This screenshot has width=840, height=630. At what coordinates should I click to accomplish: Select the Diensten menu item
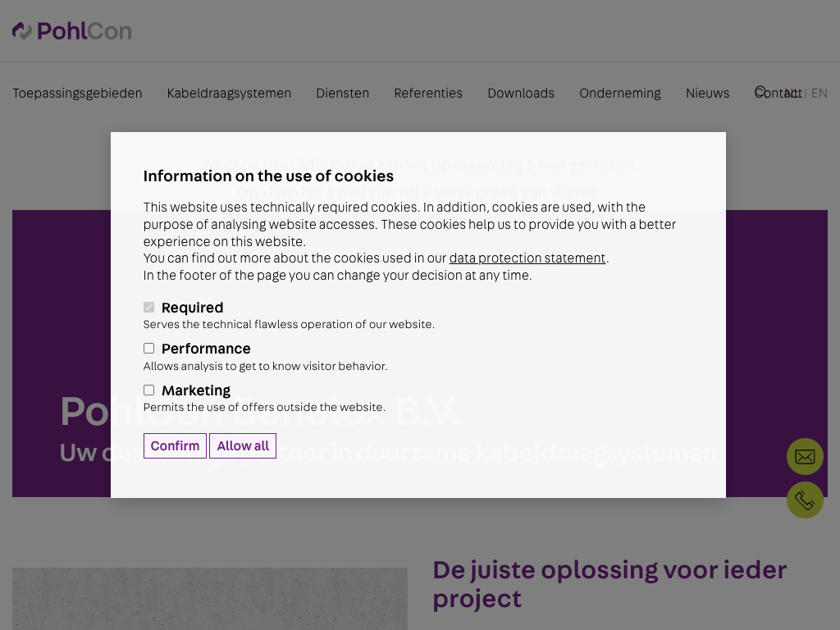[342, 94]
